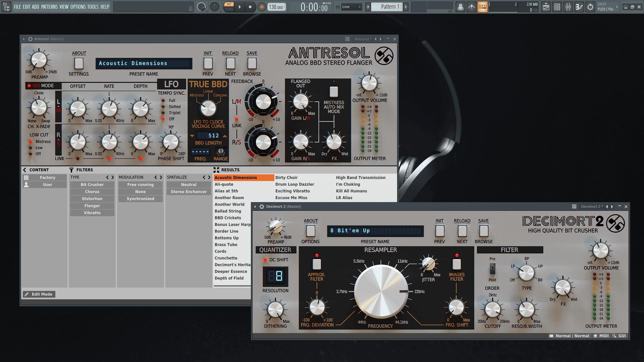Open the Mixer icon in the toolbar
The image size is (644, 362).
point(568,7)
